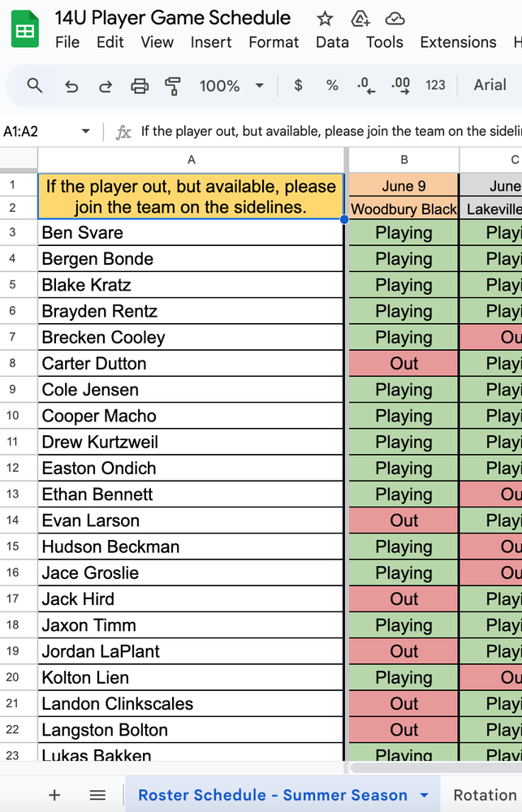Viewport: 522px width, 812px height.
Task: Activate the paint format tool
Action: pyautogui.click(x=172, y=85)
